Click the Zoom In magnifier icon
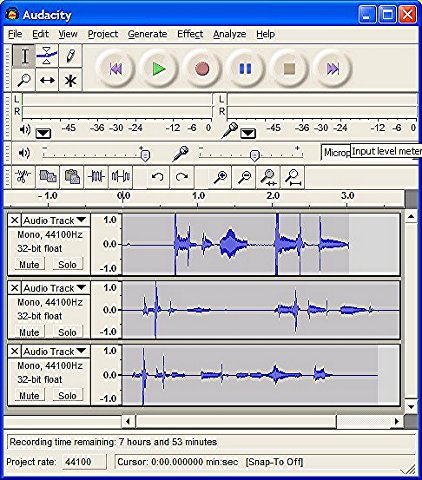The height and width of the screenshot is (480, 422). click(x=220, y=177)
